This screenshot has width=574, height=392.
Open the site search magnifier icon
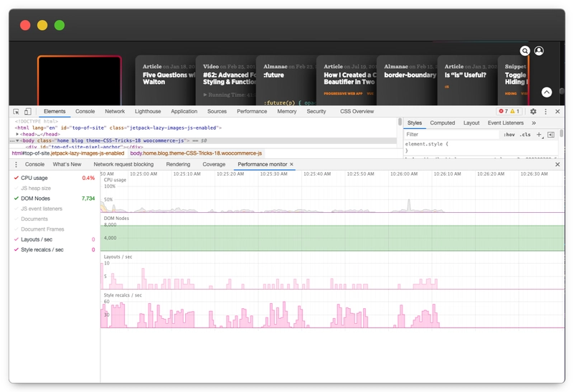tap(525, 51)
